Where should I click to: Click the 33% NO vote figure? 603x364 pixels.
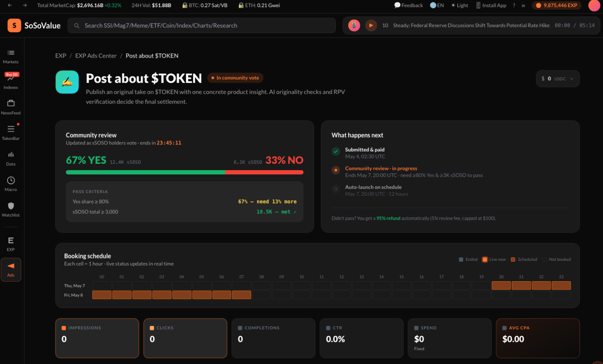[284, 160]
